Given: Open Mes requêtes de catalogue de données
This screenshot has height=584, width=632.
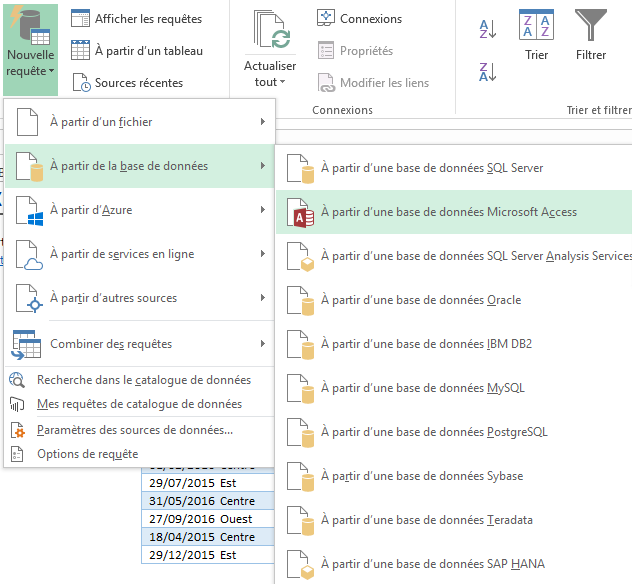Looking at the screenshot, I should pos(139,404).
